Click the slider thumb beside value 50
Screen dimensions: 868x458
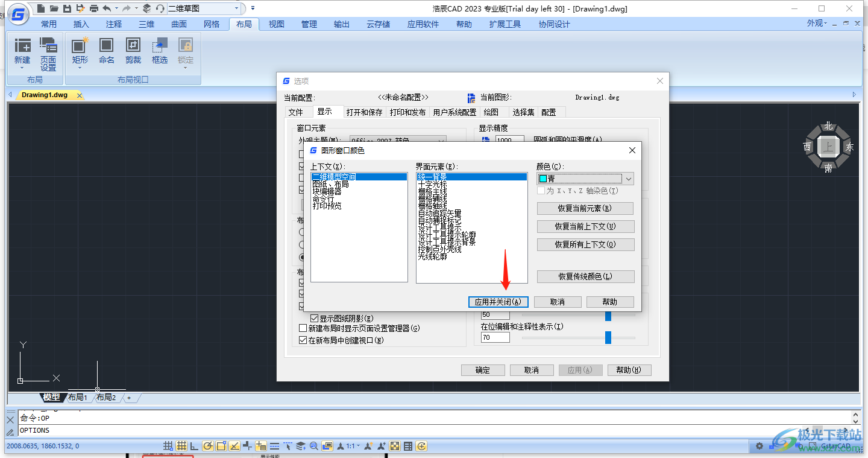coord(608,316)
